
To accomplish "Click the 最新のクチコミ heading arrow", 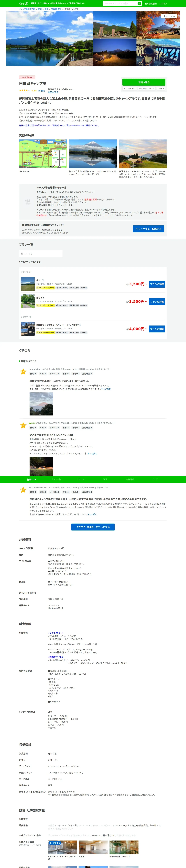I will 20,361.
